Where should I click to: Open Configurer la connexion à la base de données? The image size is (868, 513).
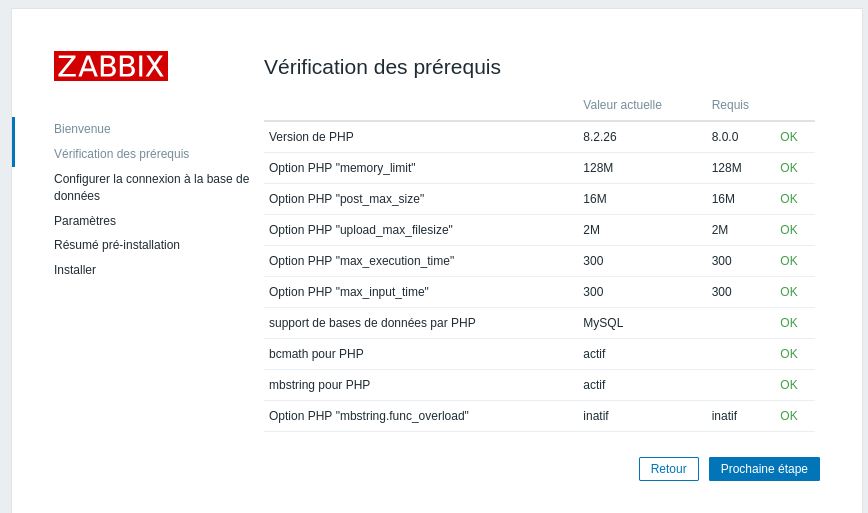pos(152,187)
